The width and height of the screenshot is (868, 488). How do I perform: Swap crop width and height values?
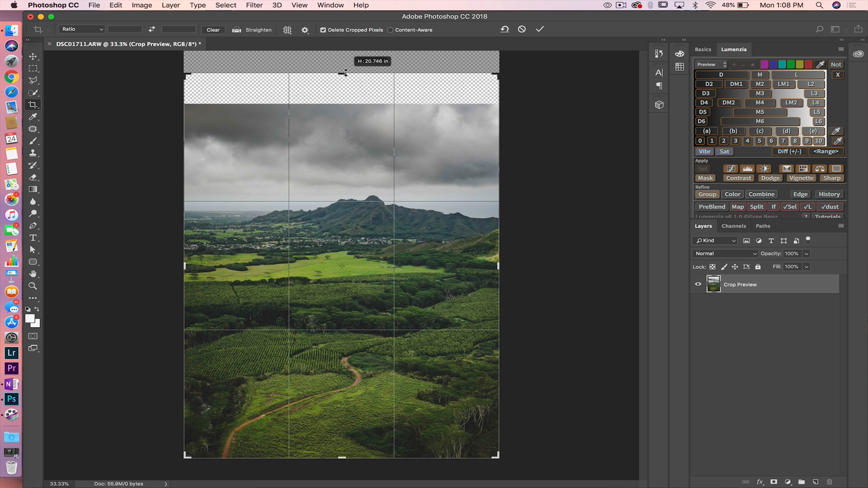click(x=152, y=30)
